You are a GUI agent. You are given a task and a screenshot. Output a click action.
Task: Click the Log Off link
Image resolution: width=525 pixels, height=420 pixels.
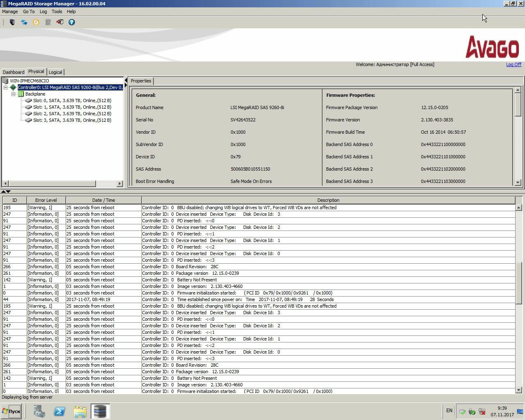point(514,64)
